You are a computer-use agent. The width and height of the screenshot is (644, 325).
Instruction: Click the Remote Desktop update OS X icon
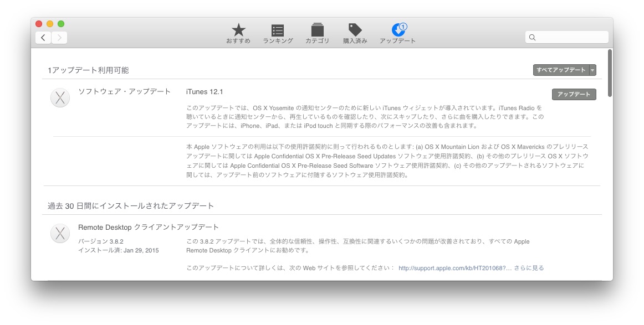point(60,233)
